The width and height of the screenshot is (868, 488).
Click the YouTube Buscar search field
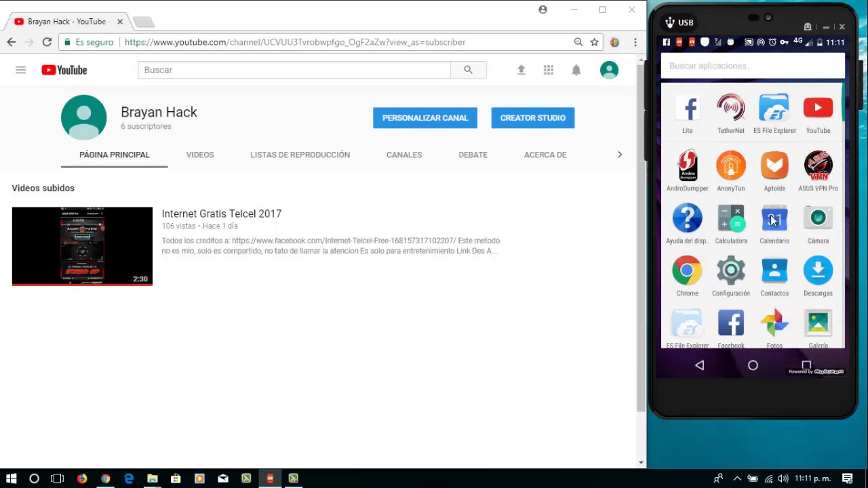(294, 70)
